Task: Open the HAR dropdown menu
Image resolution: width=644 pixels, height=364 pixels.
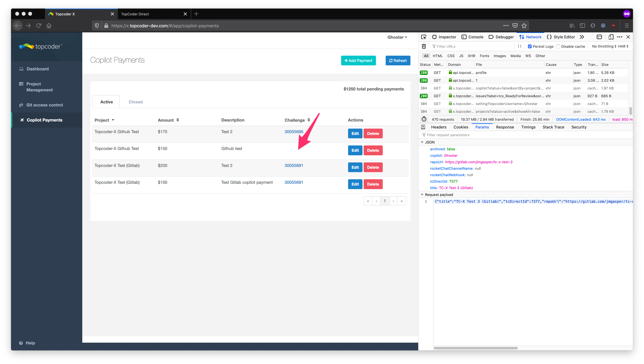Action: coord(623,46)
